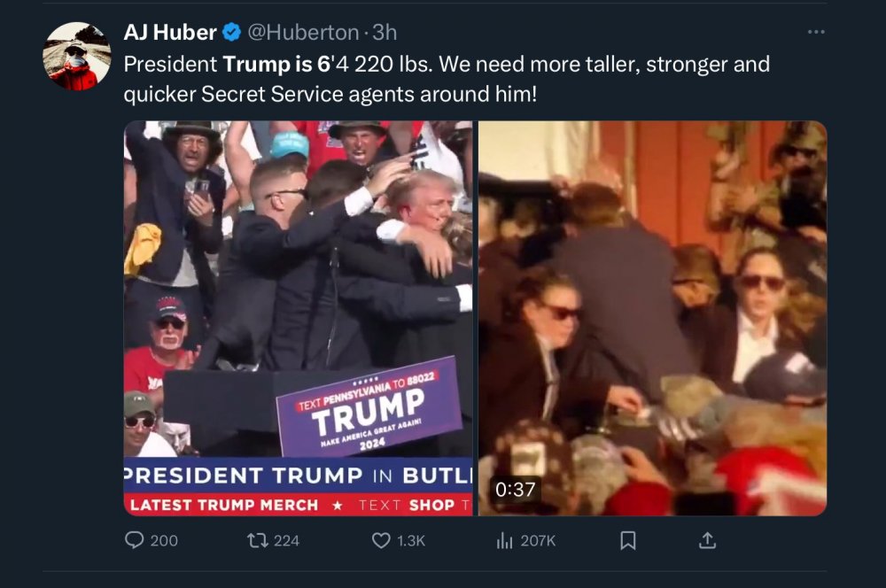The height and width of the screenshot is (588, 886).
Task: Click the 200 replies count
Action: [164, 541]
